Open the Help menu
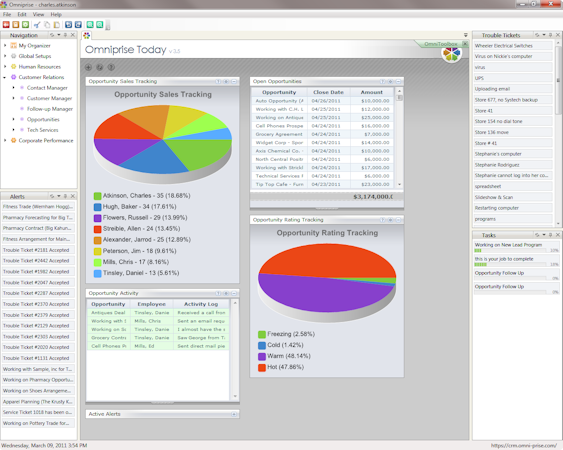The image size is (563, 450). pos(56,14)
